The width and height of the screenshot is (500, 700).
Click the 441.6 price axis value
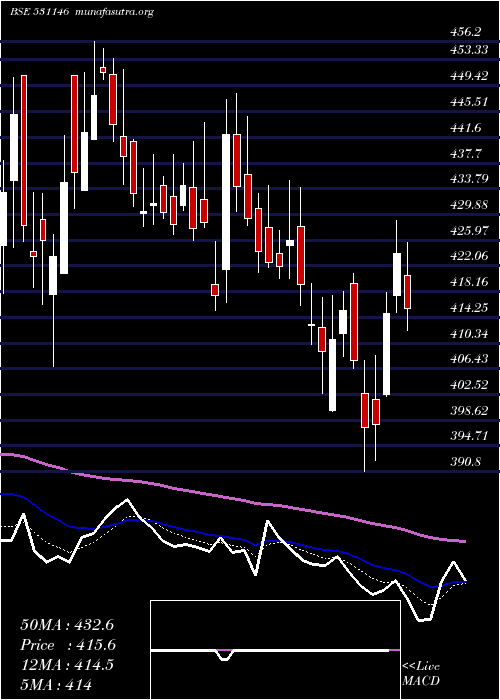point(466,128)
